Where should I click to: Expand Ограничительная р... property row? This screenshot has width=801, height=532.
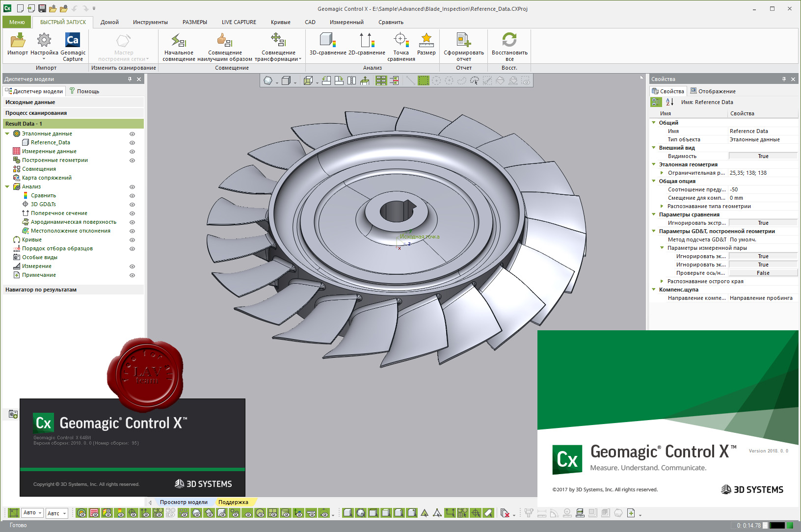click(x=662, y=173)
